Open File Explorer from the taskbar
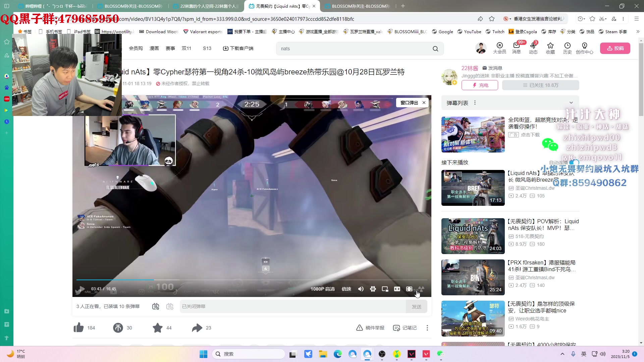 click(x=323, y=354)
